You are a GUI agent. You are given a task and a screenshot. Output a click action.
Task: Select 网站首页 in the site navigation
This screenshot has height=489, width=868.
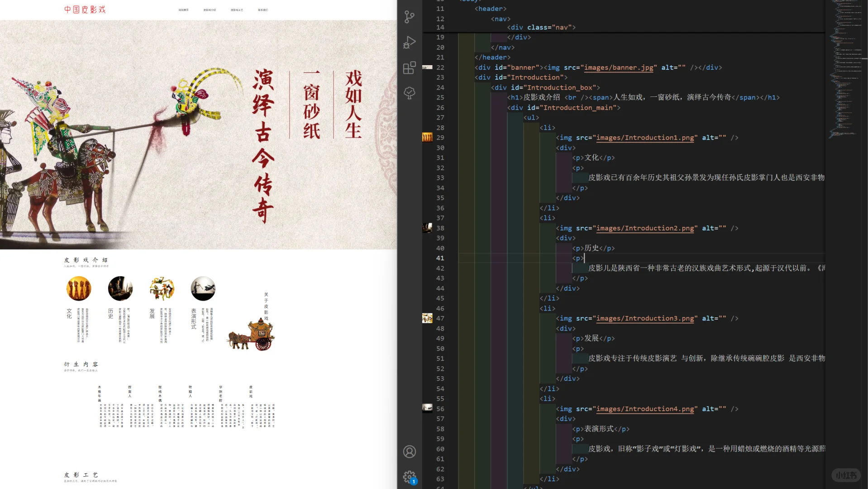tap(184, 10)
